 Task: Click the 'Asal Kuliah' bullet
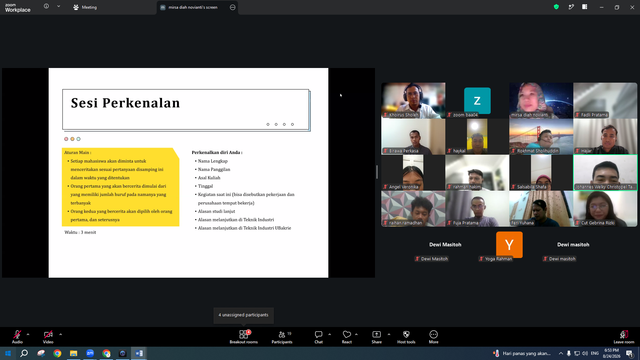(209, 178)
